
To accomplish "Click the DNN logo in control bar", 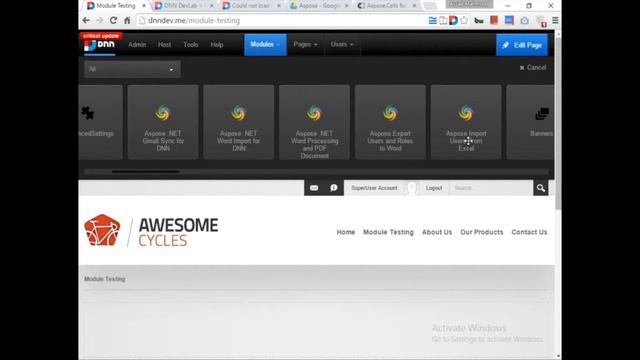I will coord(100,45).
